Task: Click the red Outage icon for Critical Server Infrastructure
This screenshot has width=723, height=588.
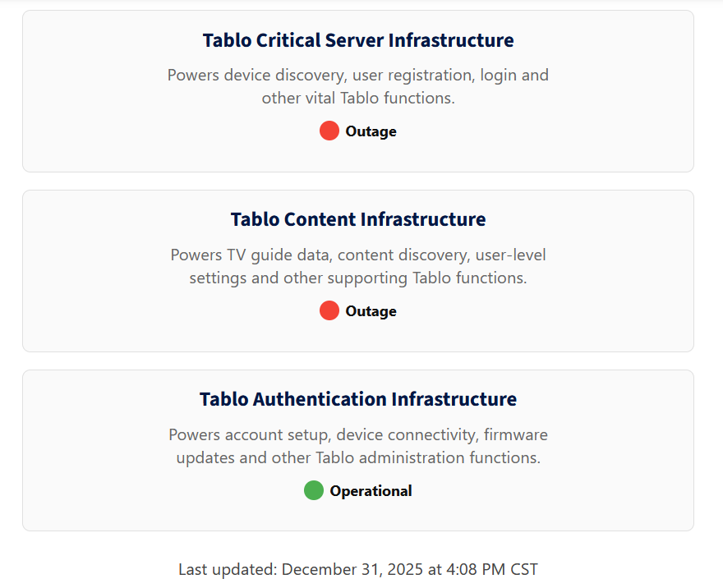Action: (329, 131)
